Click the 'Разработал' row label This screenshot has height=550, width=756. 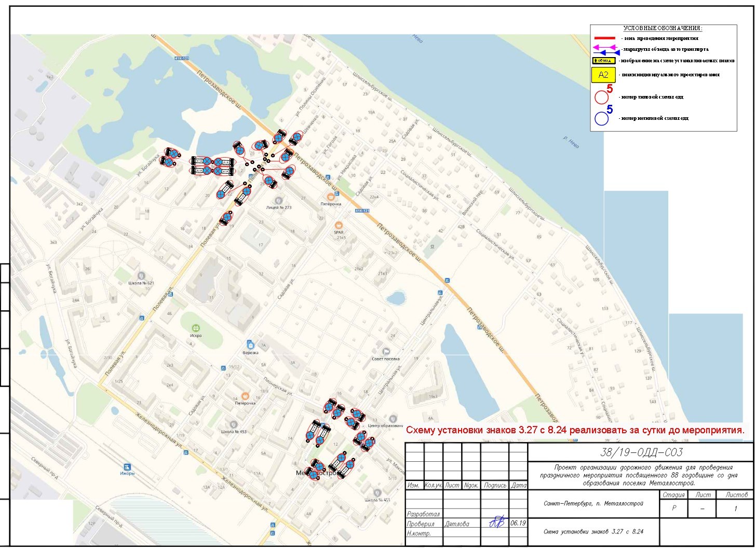pyautogui.click(x=423, y=514)
